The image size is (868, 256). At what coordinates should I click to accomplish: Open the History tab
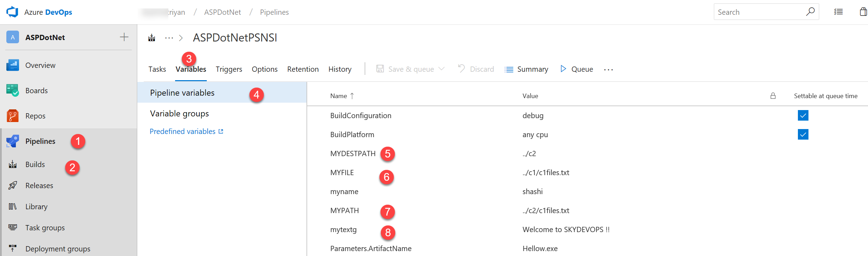pos(340,69)
